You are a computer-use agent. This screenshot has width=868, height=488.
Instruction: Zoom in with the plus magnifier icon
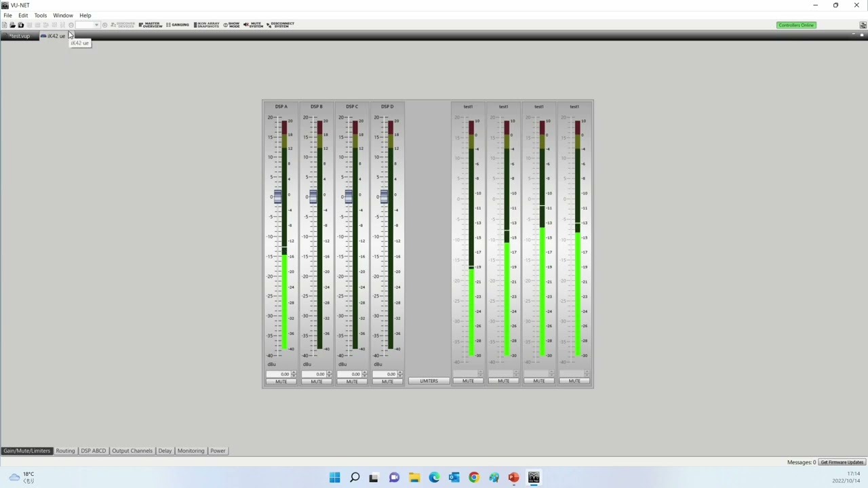[x=104, y=25]
